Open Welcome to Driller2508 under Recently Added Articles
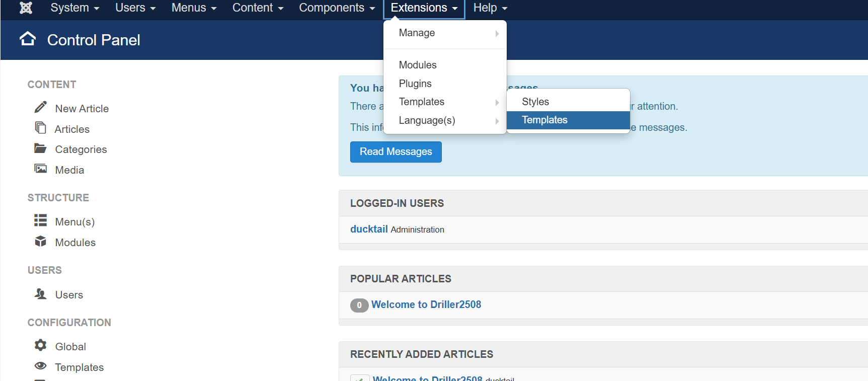The height and width of the screenshot is (381, 868). click(428, 378)
